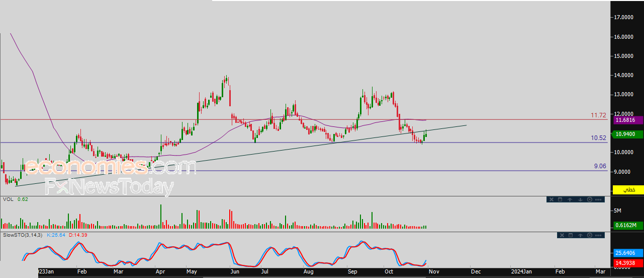Click the Oct date axis label
This screenshot has width=644, height=278.
[x=389, y=272]
